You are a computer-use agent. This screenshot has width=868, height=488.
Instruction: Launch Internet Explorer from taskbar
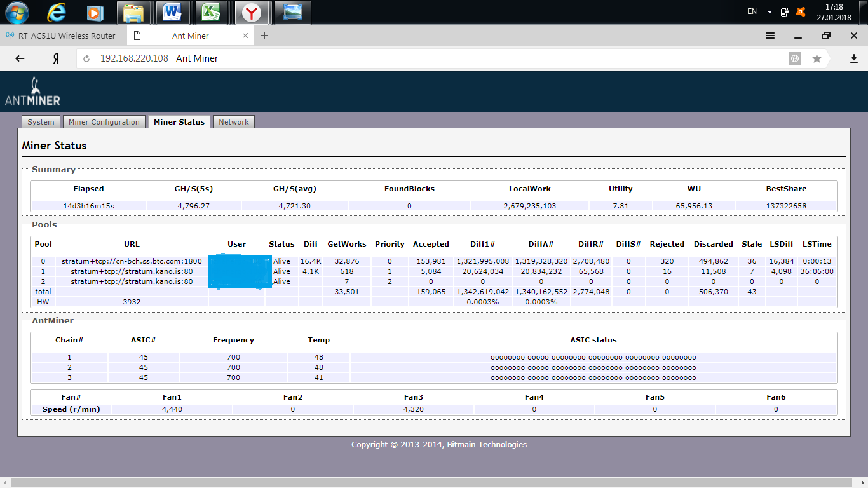(x=57, y=11)
